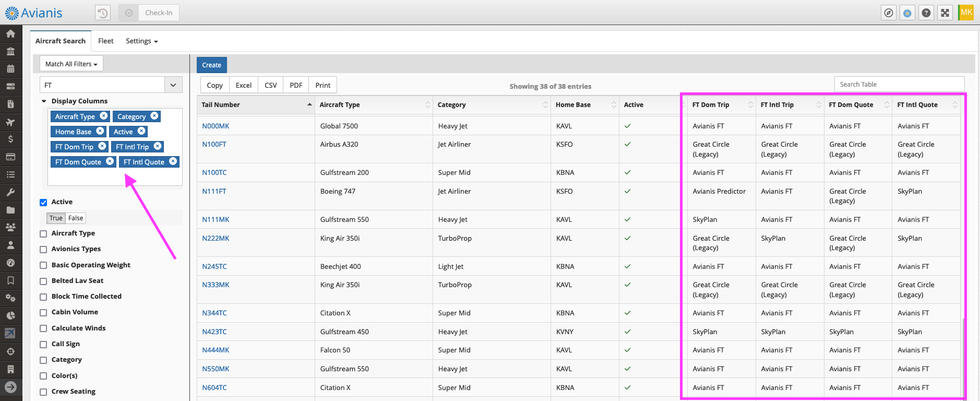Viewport: 980px width, 401px height.
Task: Enable the Basic Operating Weight filter
Action: click(43, 266)
